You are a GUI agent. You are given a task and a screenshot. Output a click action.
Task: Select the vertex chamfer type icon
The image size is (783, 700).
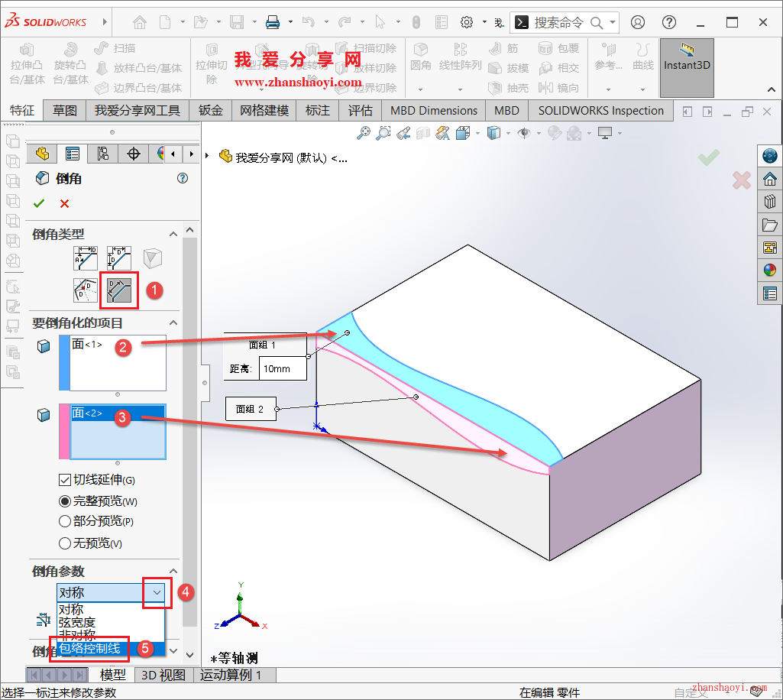152,258
